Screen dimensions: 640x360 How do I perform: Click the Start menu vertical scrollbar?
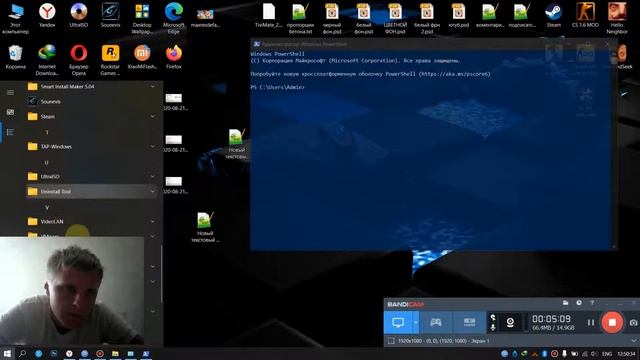click(162, 274)
